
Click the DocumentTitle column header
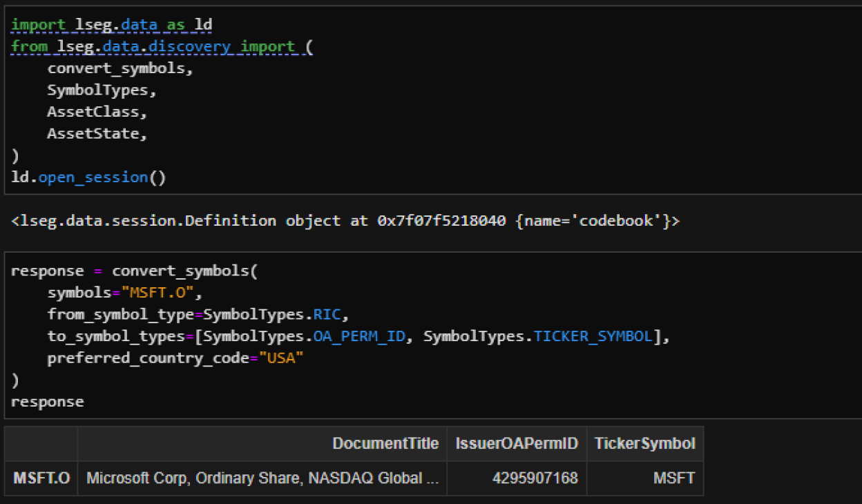(385, 443)
